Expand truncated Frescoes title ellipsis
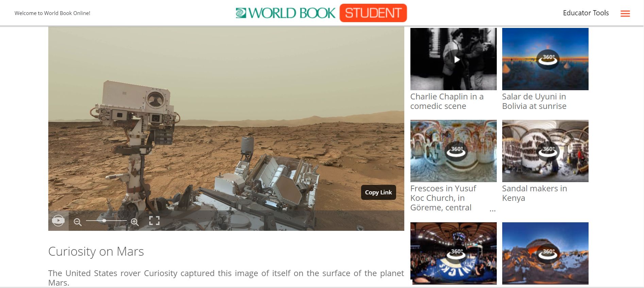 [492, 210]
